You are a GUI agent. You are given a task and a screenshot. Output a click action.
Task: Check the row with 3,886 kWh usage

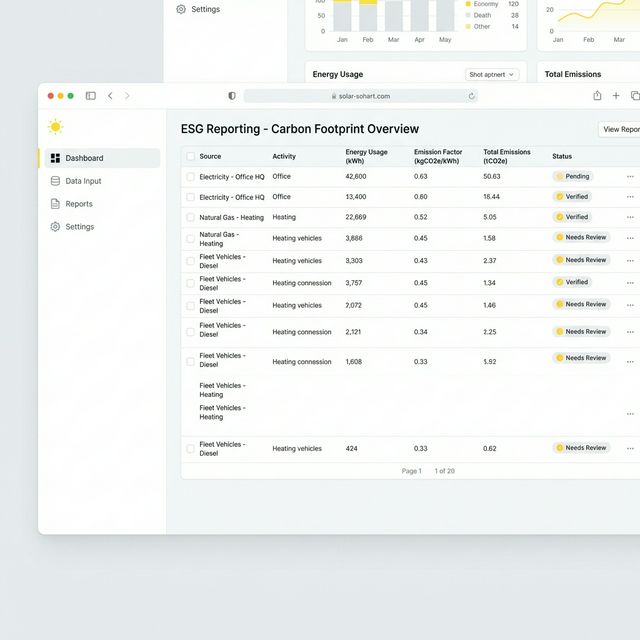coord(190,238)
